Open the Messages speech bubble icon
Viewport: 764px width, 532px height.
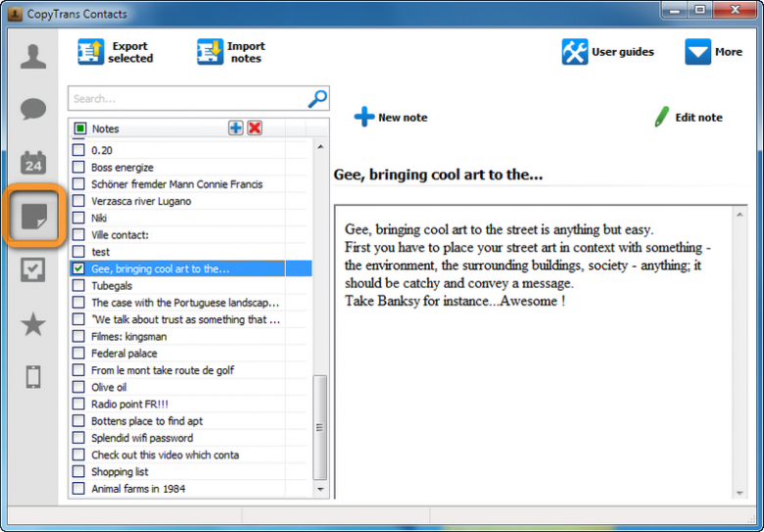33,110
